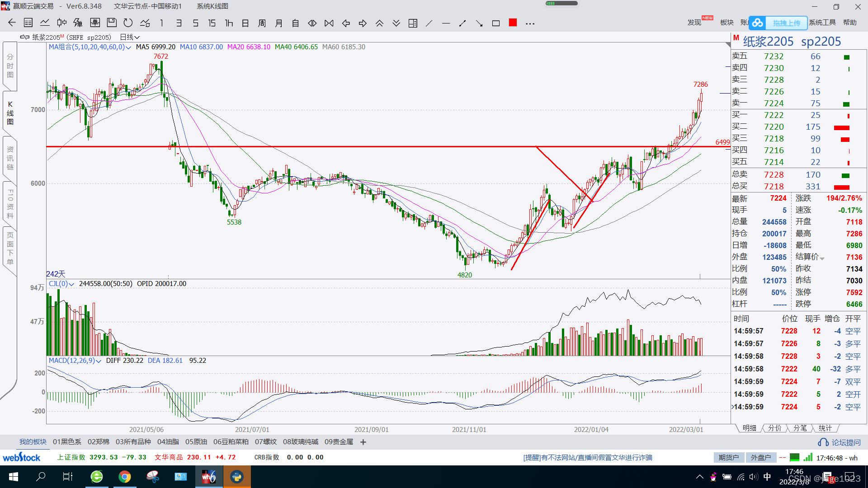This screenshot has width=868, height=488.
Task: Click the 论坛提问 forum link
Action: (840, 442)
